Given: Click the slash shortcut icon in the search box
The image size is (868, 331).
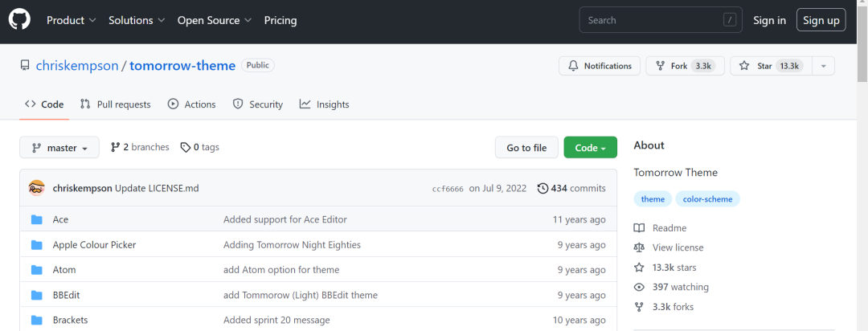Looking at the screenshot, I should point(730,20).
